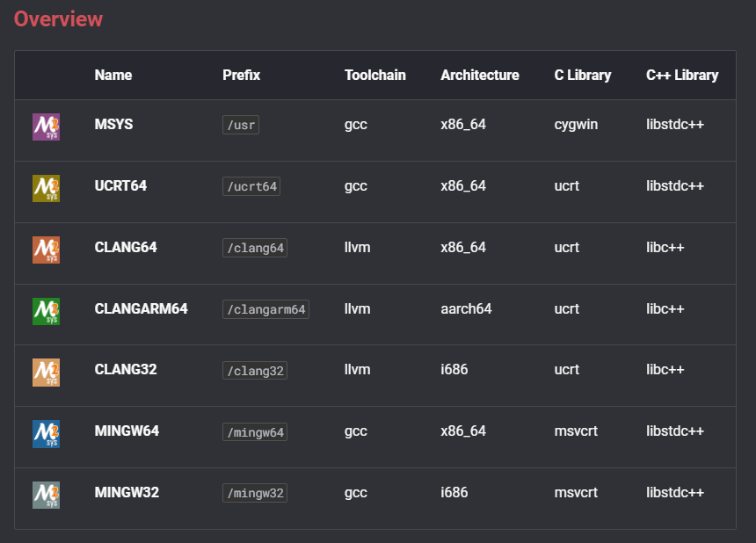Image resolution: width=756 pixels, height=543 pixels.
Task: Click the Toolchain column header
Action: coord(375,75)
